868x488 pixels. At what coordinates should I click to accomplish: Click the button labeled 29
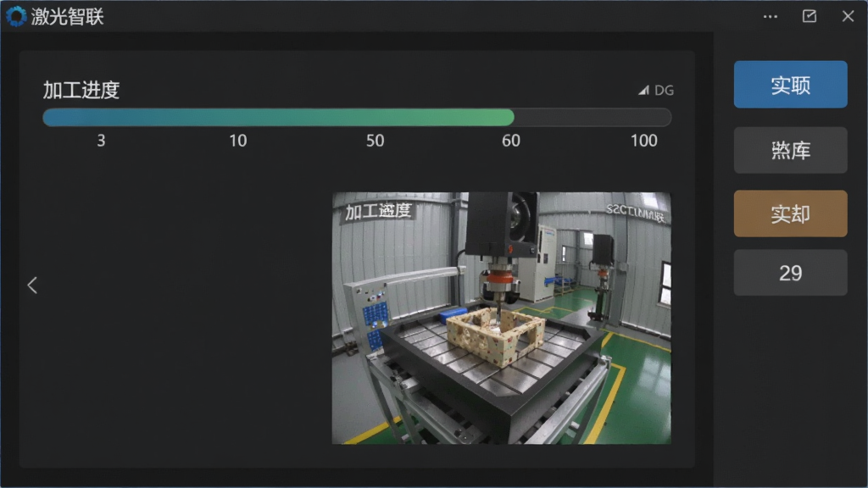click(x=790, y=272)
